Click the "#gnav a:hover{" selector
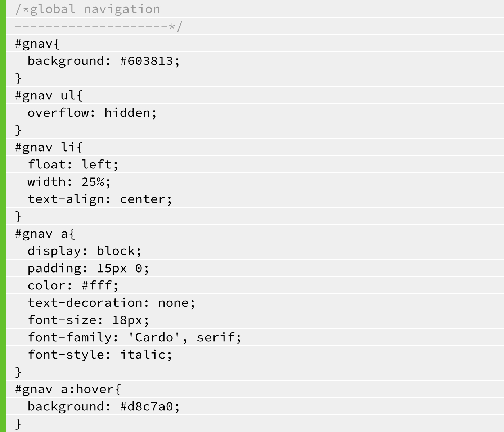Viewport: 504px width, 432px height. click(x=68, y=389)
